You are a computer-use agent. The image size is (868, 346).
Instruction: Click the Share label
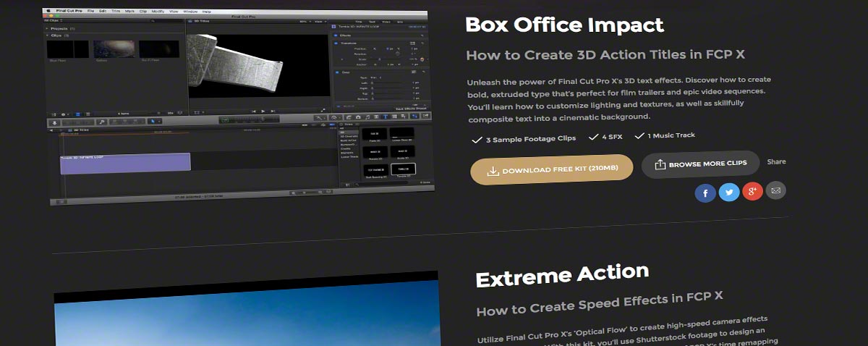point(776,161)
